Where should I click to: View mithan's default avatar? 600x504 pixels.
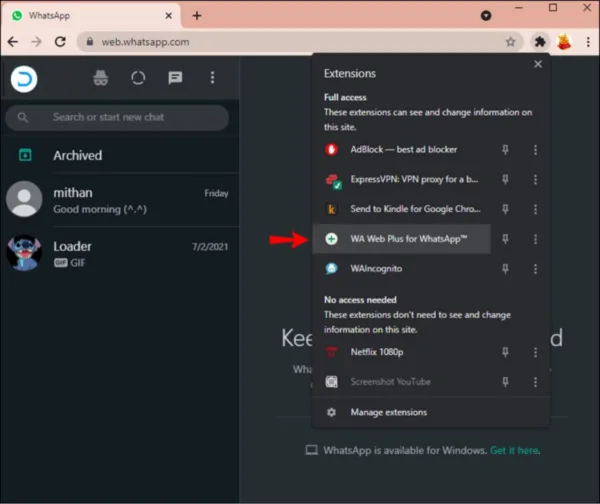click(24, 199)
